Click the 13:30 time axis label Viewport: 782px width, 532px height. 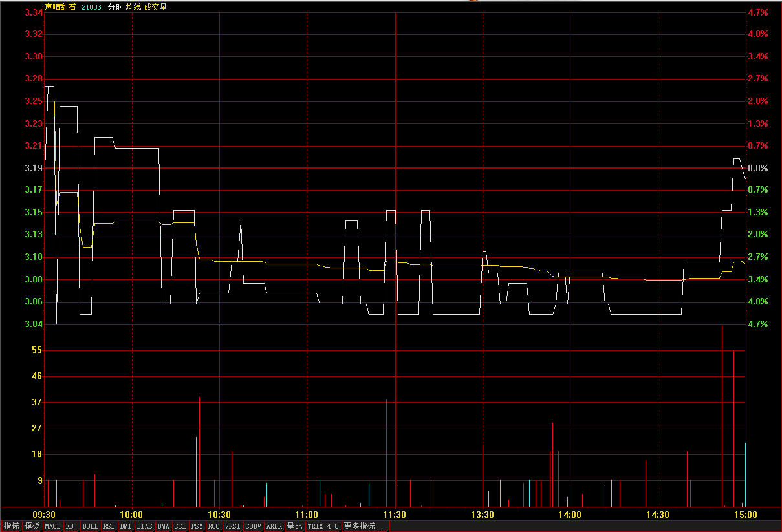(x=483, y=515)
